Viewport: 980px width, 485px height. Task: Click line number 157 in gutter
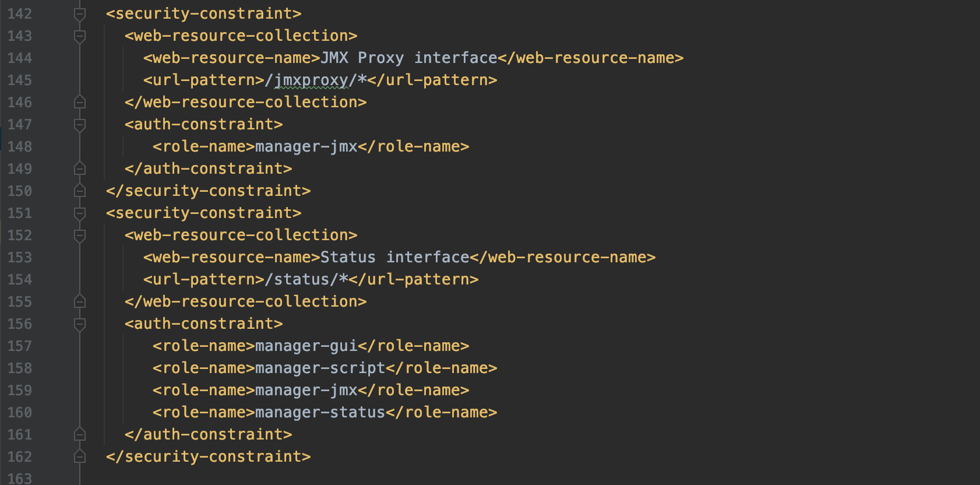pos(20,346)
